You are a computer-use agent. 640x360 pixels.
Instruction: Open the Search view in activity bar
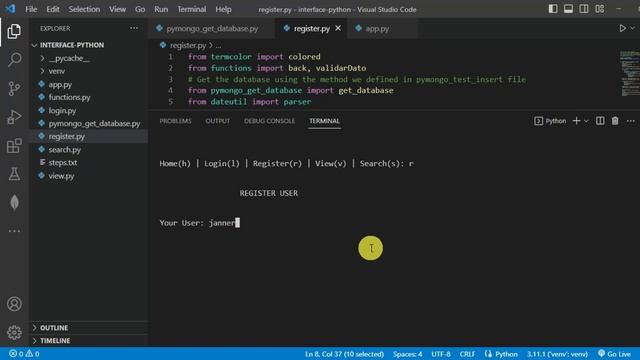click(14, 60)
